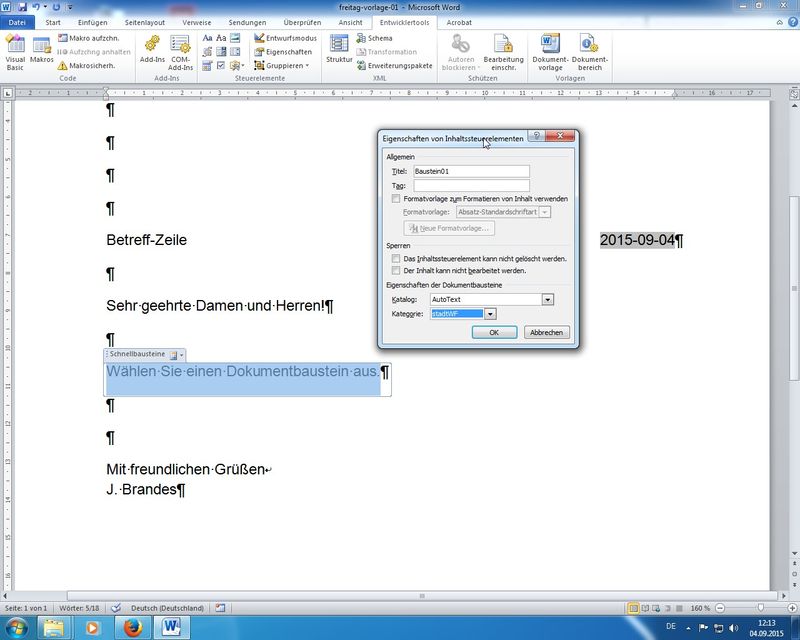Toggle Entwurfsmodus in Steuerelemente group
The height and width of the screenshot is (640, 800).
point(285,38)
